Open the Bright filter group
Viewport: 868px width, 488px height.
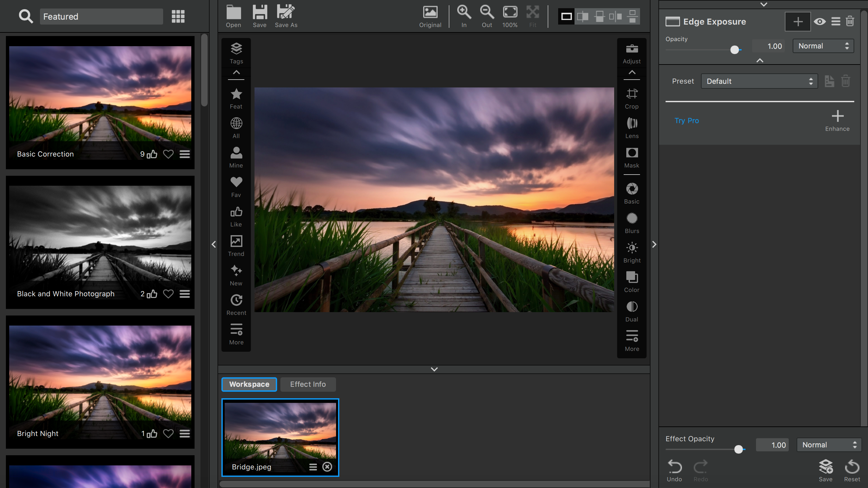click(632, 253)
